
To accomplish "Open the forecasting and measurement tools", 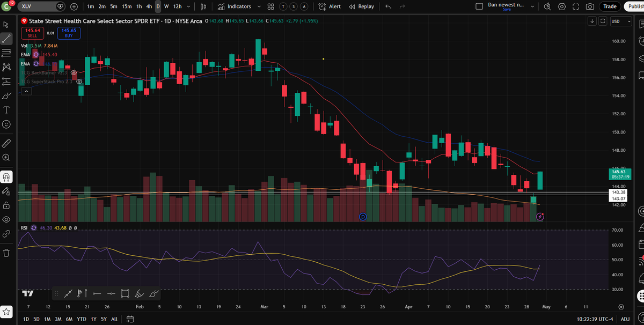I will point(6,82).
